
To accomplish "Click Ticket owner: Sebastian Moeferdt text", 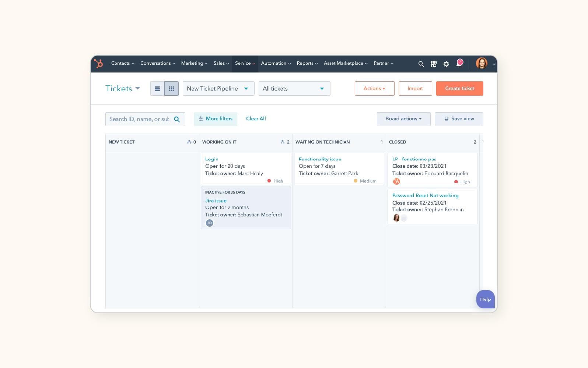I will pyautogui.click(x=244, y=215).
